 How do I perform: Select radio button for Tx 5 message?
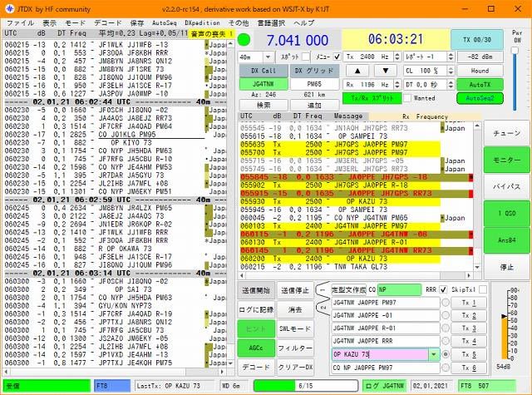[x=446, y=354]
